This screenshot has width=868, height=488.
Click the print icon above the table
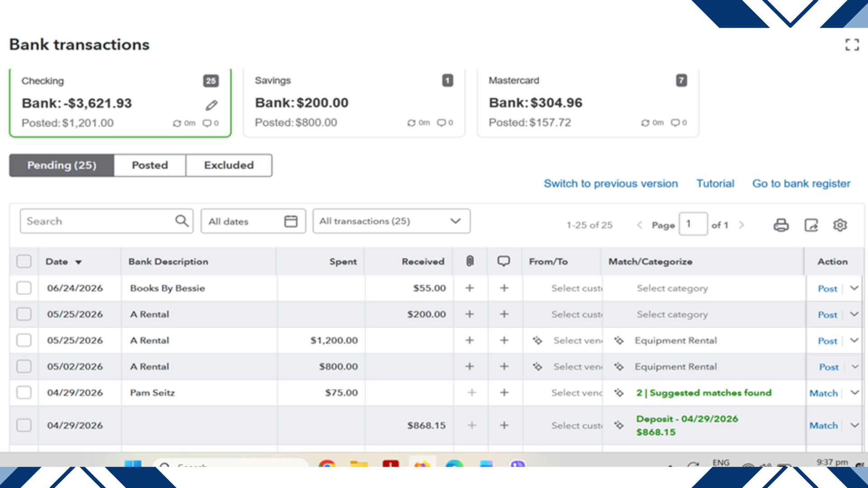[x=781, y=225]
